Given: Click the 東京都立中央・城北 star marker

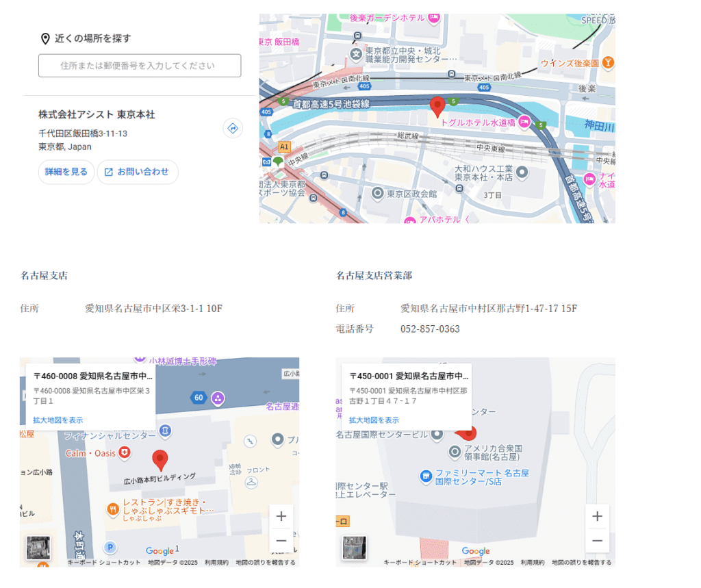Looking at the screenshot, I should click(356, 55).
